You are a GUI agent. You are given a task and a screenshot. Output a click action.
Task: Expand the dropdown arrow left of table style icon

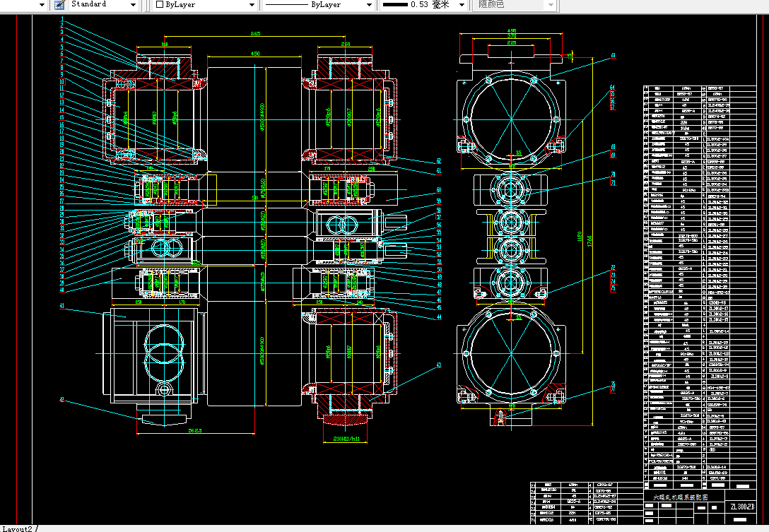pos(42,5)
